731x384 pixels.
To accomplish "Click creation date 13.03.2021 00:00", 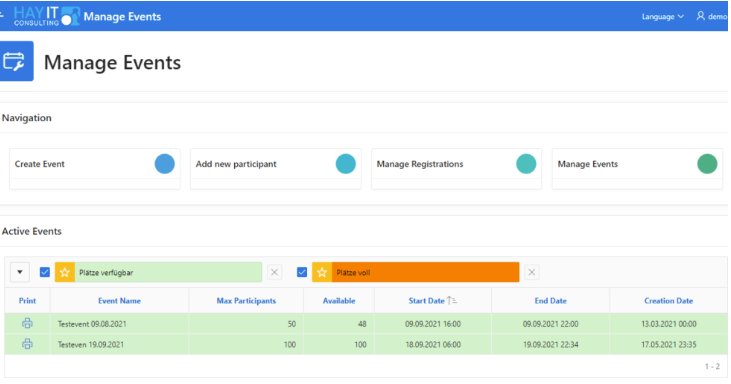I will tap(669, 324).
